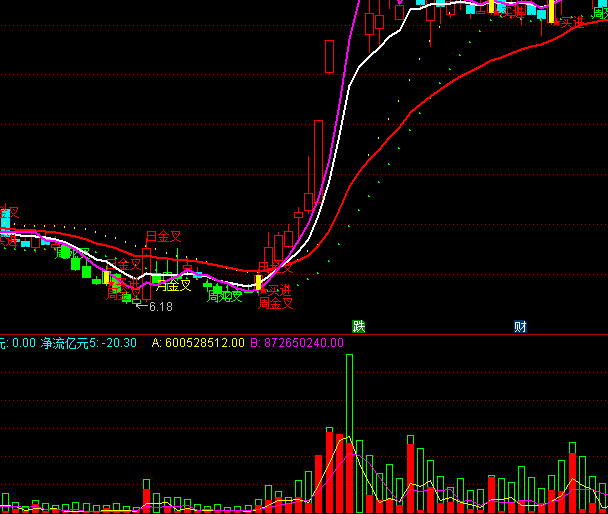Screen dimensions: 608x514
Task: Click the 净流亿元5 indicator value
Action: coord(88,343)
